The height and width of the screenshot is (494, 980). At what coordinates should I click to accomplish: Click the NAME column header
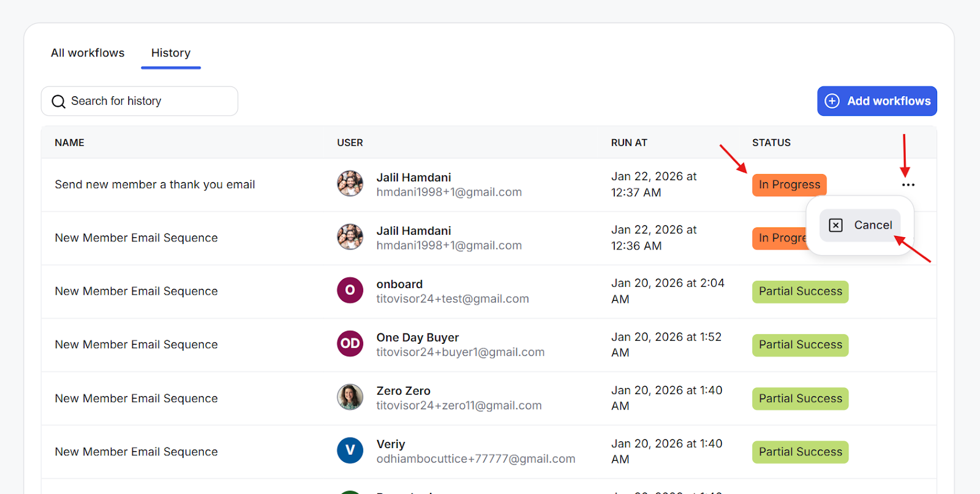(x=69, y=143)
